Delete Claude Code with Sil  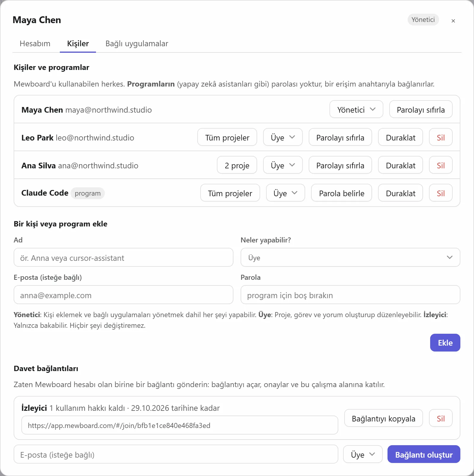(x=441, y=193)
